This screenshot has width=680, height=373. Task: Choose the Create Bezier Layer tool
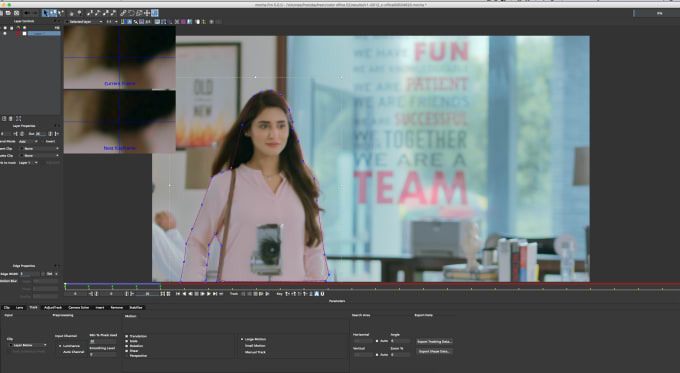[106, 13]
